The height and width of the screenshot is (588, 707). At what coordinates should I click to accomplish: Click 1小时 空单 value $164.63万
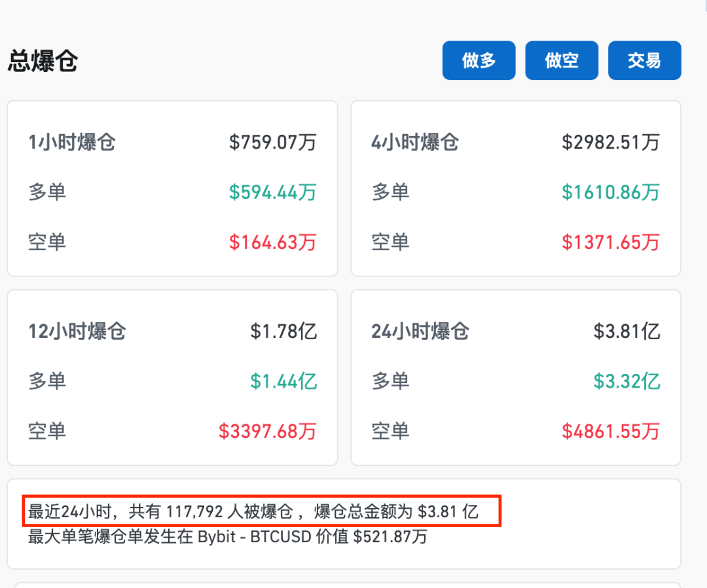point(273,242)
